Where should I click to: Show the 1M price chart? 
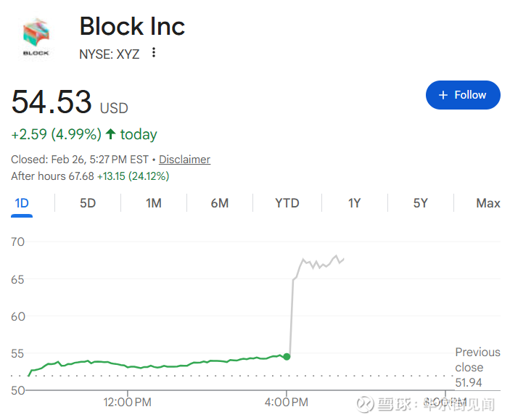153,203
